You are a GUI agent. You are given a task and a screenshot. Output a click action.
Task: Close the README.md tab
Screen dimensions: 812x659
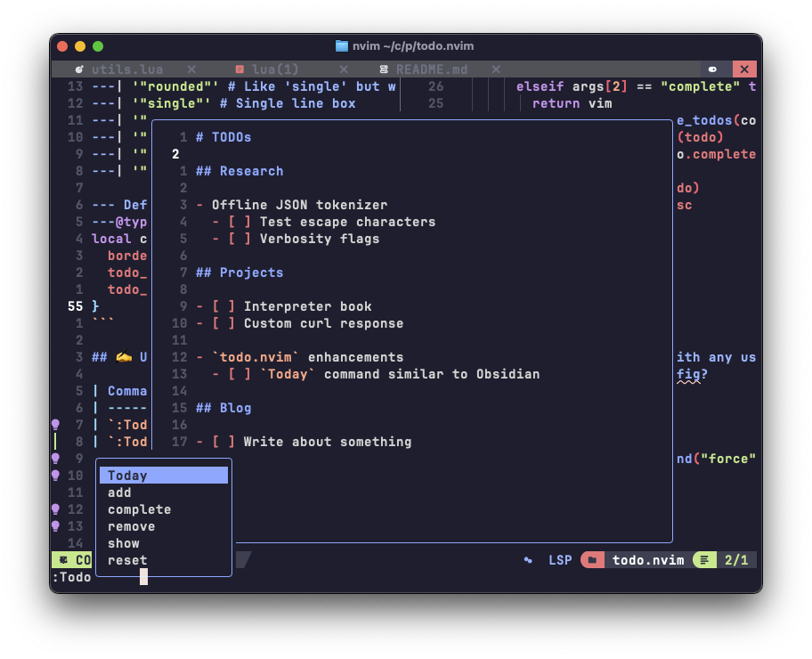pyautogui.click(x=496, y=69)
